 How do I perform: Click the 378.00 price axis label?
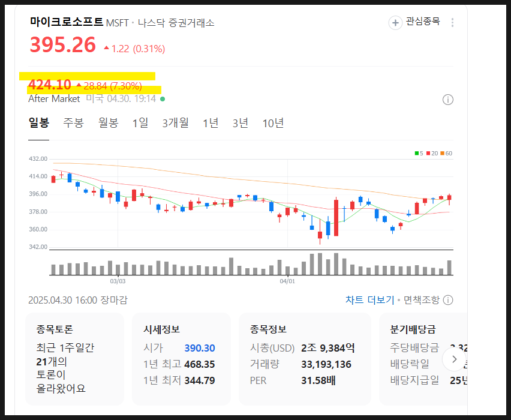pos(38,212)
